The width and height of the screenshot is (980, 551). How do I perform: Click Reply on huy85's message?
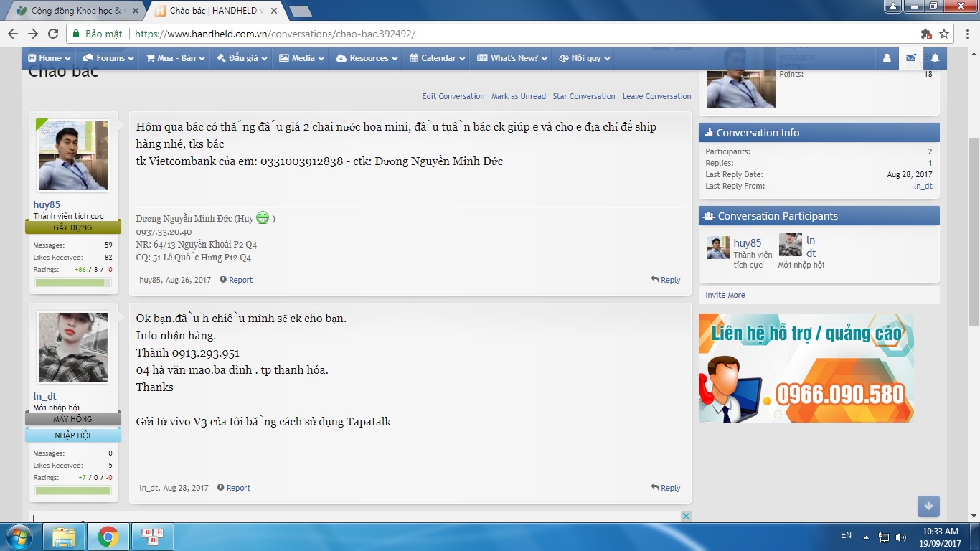[x=666, y=280]
